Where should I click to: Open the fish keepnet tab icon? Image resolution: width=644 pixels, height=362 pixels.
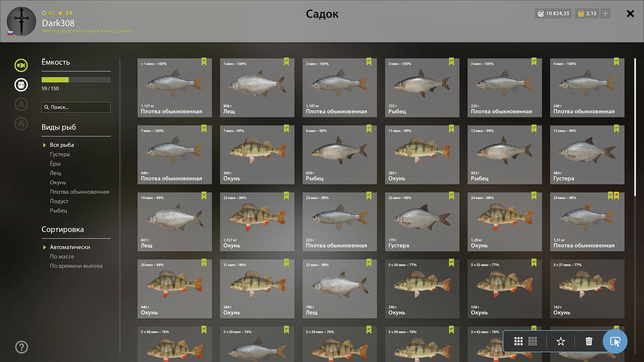21,65
